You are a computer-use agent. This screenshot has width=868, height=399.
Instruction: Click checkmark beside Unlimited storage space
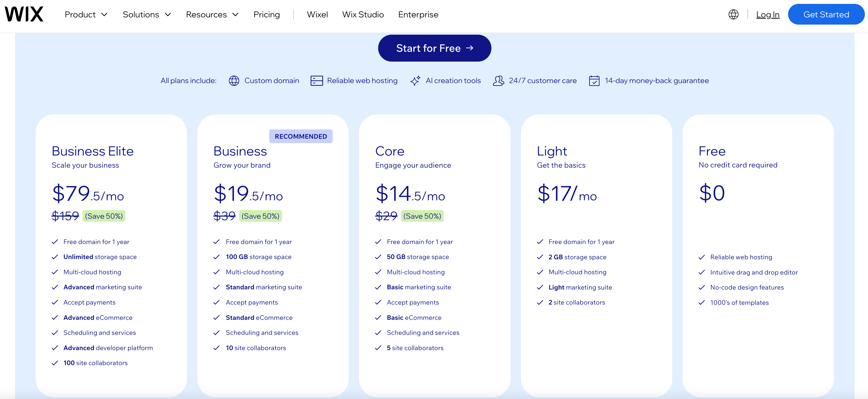pyautogui.click(x=55, y=257)
